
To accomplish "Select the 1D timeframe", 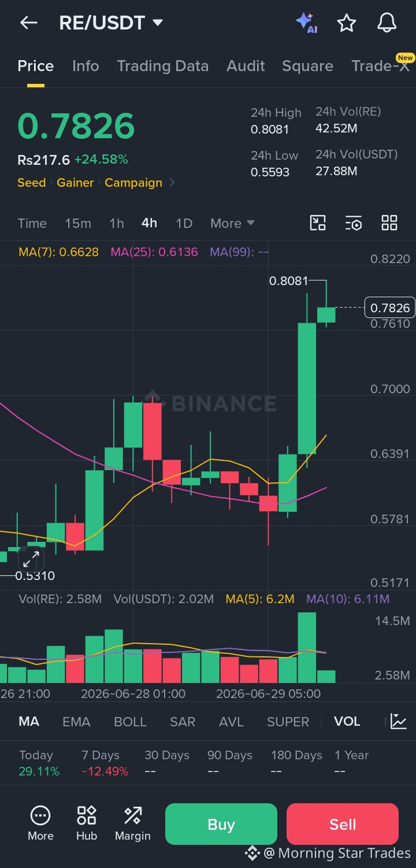I will pyautogui.click(x=184, y=223).
